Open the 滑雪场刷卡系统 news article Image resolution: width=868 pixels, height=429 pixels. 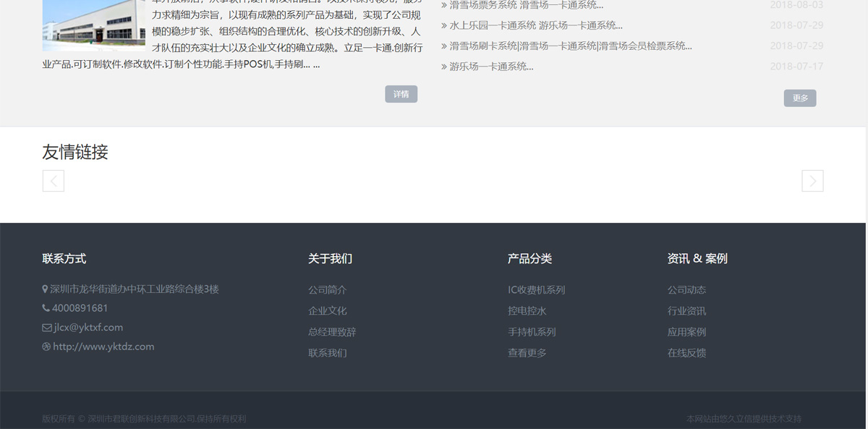point(570,46)
